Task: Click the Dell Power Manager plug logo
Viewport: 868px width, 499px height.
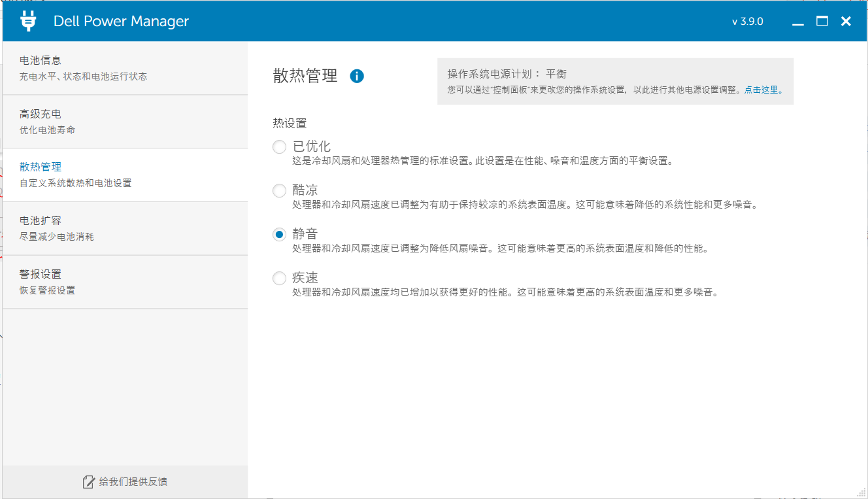Action: coord(27,21)
